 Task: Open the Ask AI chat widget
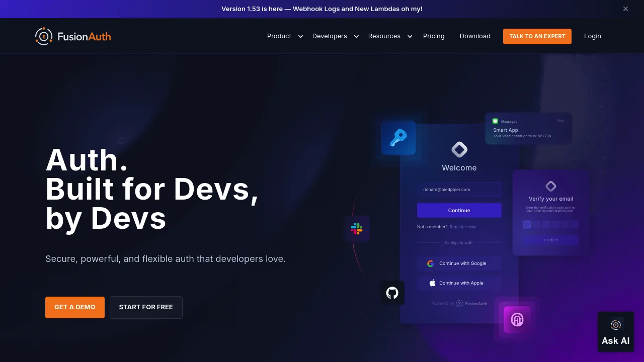616,332
